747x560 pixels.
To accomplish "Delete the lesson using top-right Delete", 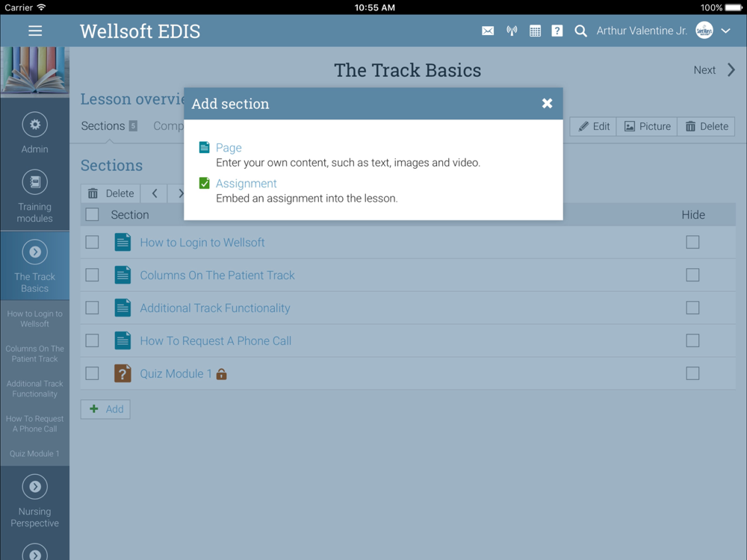I will click(706, 126).
